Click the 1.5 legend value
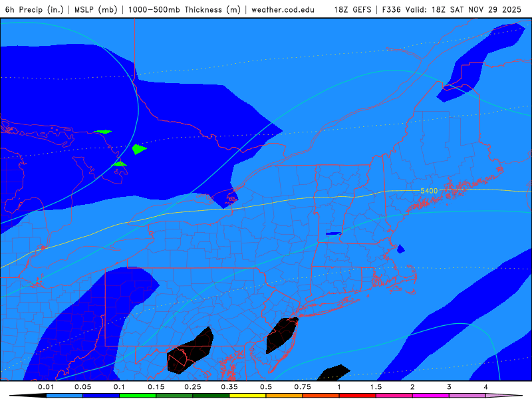 tap(376, 387)
